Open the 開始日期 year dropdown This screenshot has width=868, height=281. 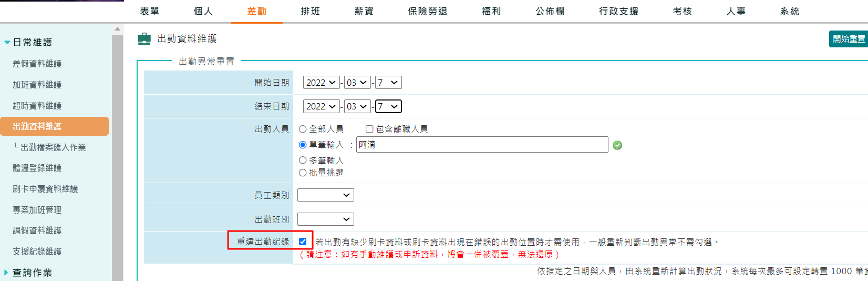pos(322,83)
